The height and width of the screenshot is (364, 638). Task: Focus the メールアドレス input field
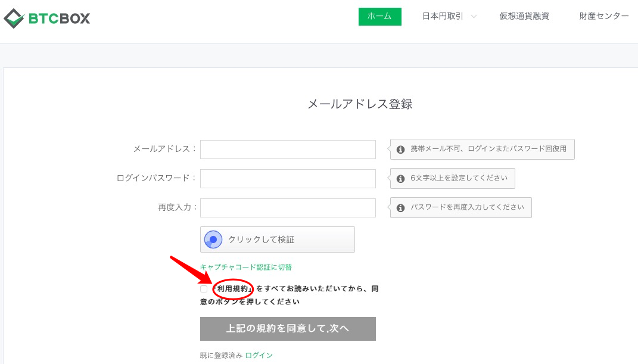[288, 150]
